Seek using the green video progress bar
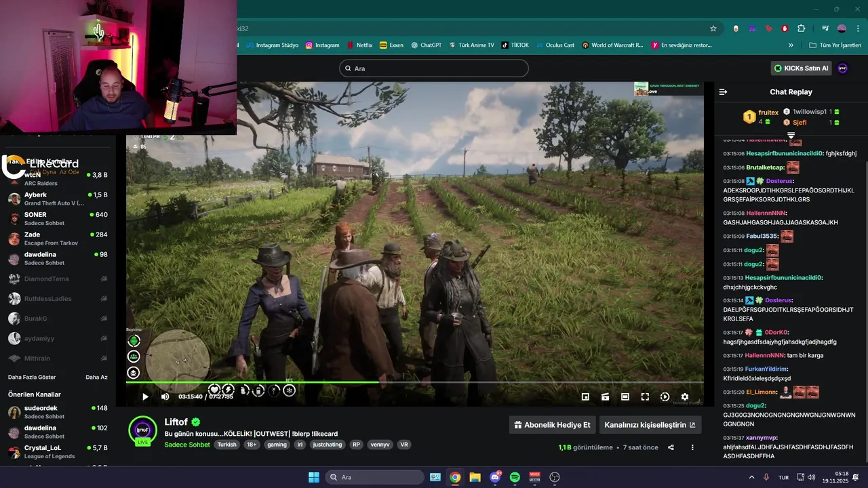 [414, 382]
